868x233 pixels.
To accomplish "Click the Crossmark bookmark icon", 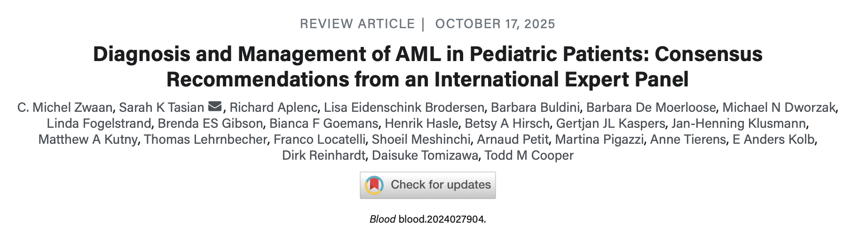I will coord(374,185).
